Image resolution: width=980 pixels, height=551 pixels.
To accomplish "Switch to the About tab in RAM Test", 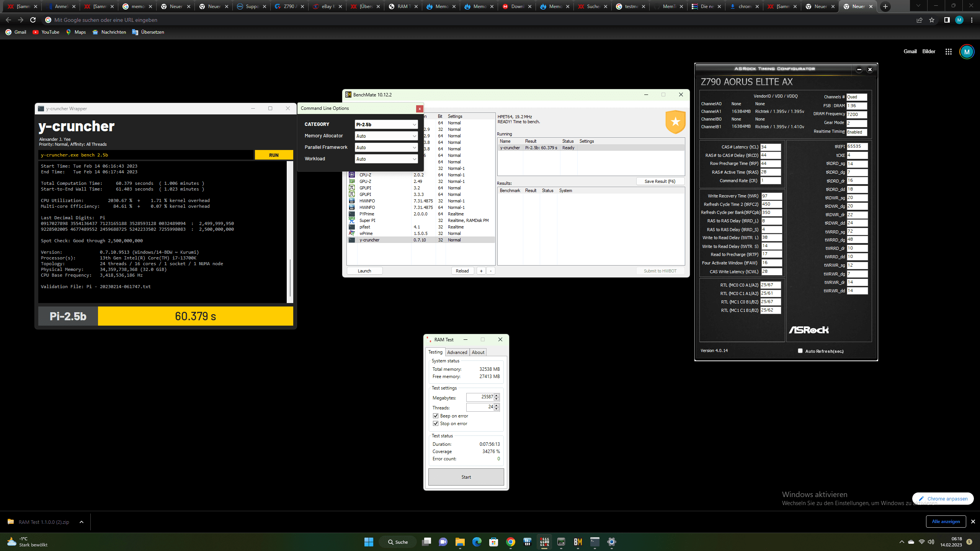I will coord(478,352).
